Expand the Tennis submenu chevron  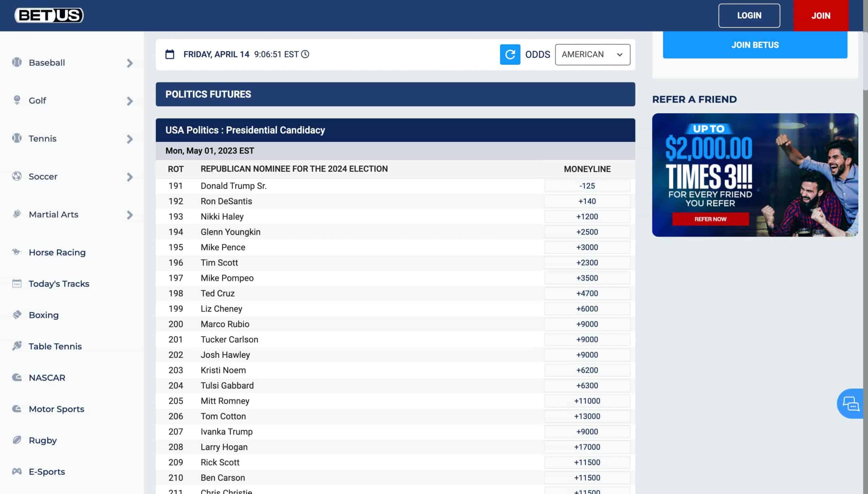coord(130,139)
